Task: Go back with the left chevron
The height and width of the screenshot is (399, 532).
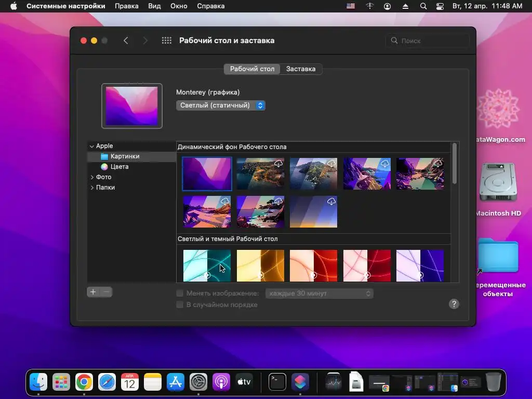Action: click(x=126, y=41)
